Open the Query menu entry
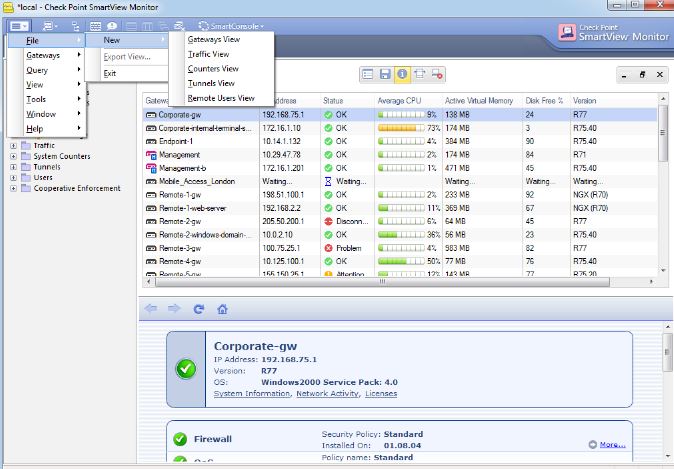Viewport: 674px width, 469px height. pos(47,70)
